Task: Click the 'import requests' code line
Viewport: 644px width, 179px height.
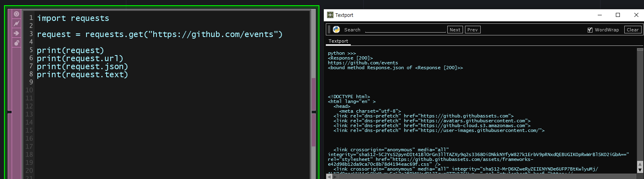Action: tap(73, 18)
